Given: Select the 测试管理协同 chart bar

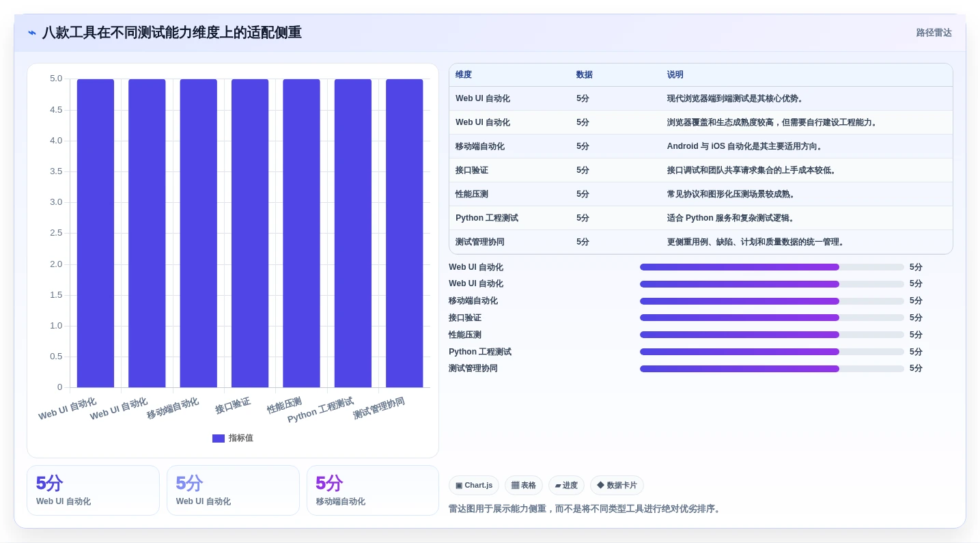Looking at the screenshot, I should pyautogui.click(x=404, y=234).
